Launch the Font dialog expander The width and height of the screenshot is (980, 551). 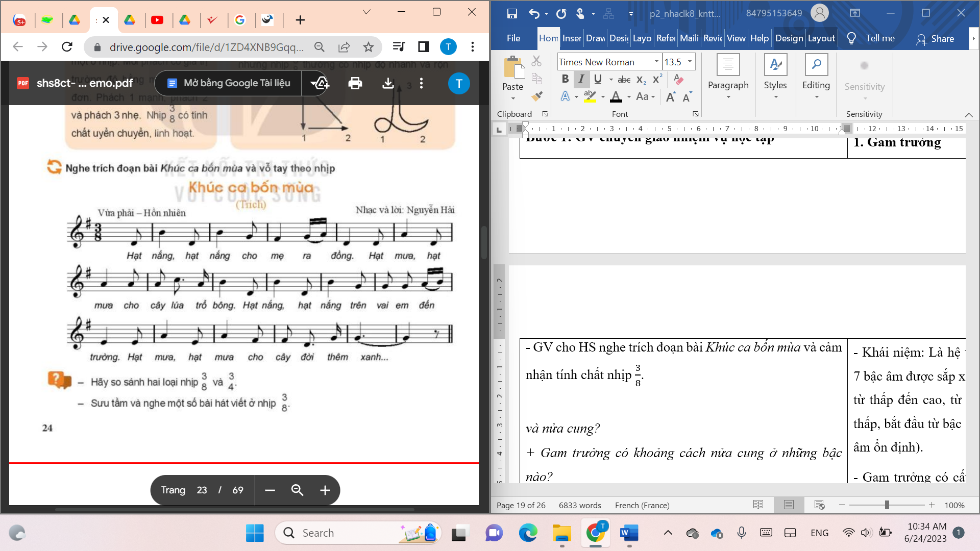695,114
